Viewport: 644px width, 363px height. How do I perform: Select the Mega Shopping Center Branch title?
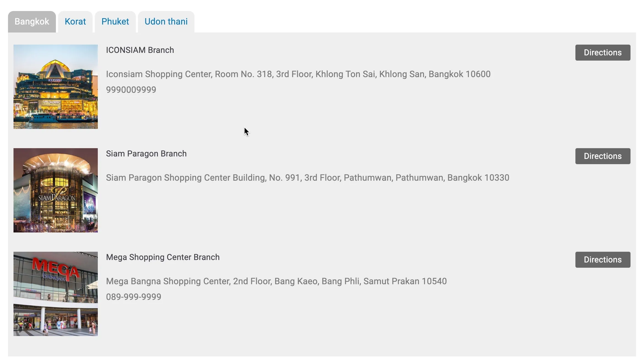(163, 257)
